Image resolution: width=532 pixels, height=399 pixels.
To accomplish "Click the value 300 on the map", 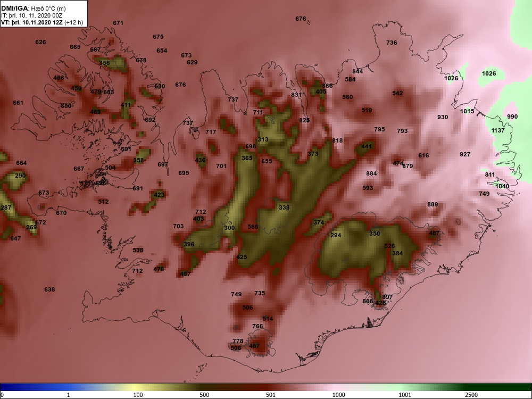I will 229,228.
